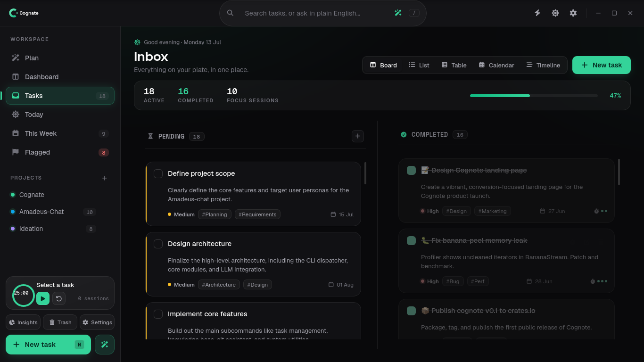
Task: Uncheck Fix banana-peel memory leak task
Action: click(x=411, y=240)
